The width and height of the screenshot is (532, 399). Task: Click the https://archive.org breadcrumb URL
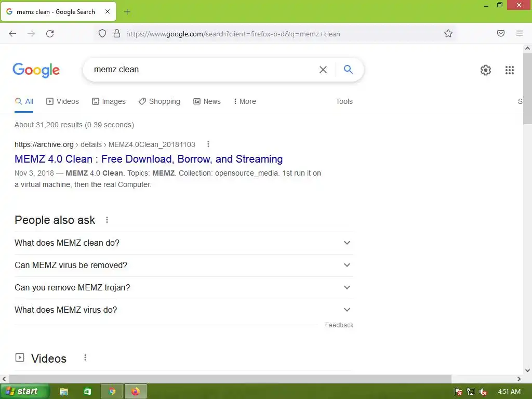click(x=44, y=144)
